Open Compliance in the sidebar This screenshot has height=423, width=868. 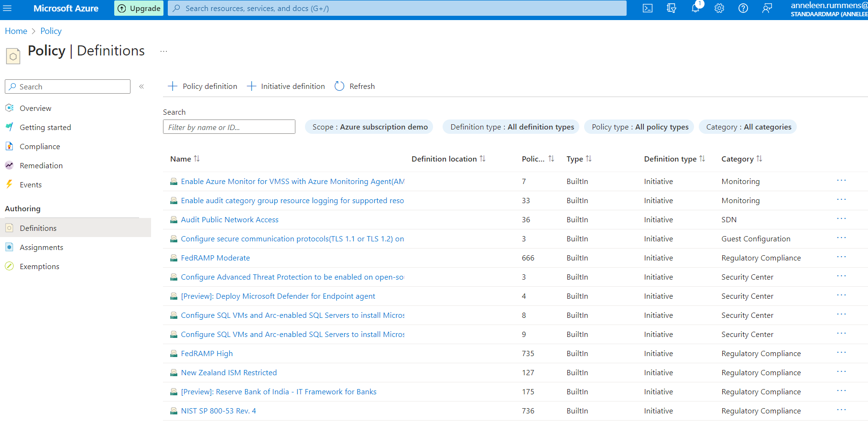40,147
